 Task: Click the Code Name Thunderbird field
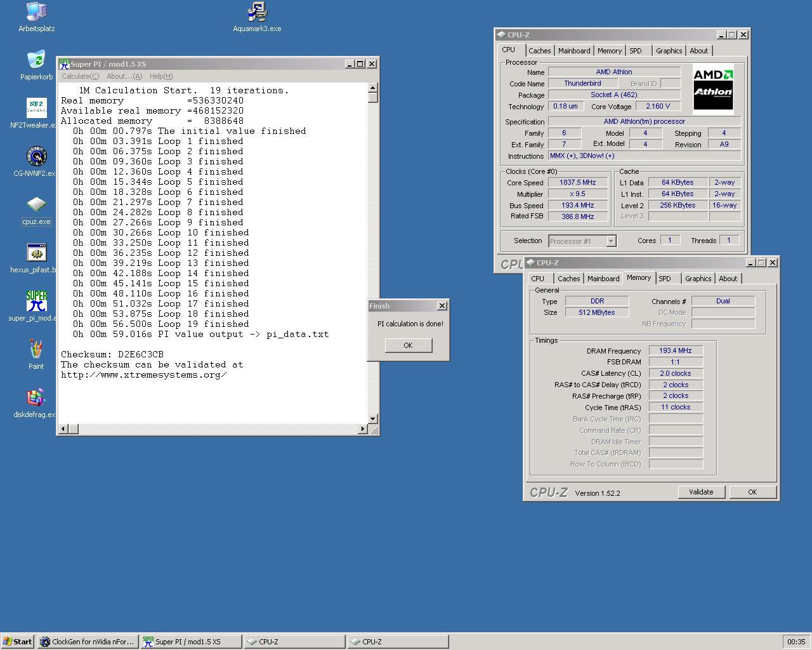[582, 84]
